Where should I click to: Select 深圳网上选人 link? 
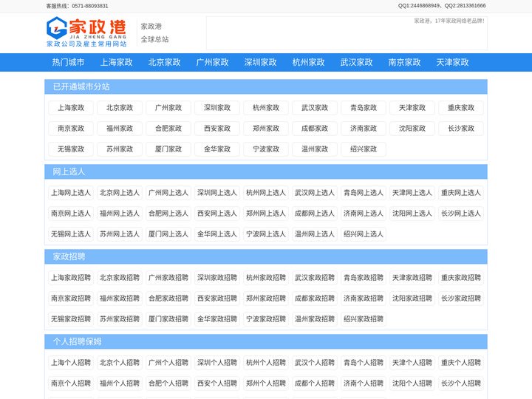[217, 193]
